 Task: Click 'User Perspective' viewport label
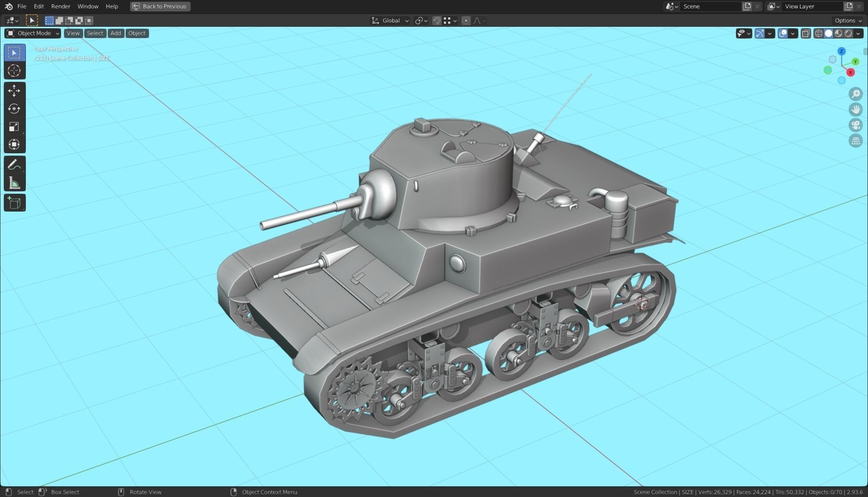point(56,49)
